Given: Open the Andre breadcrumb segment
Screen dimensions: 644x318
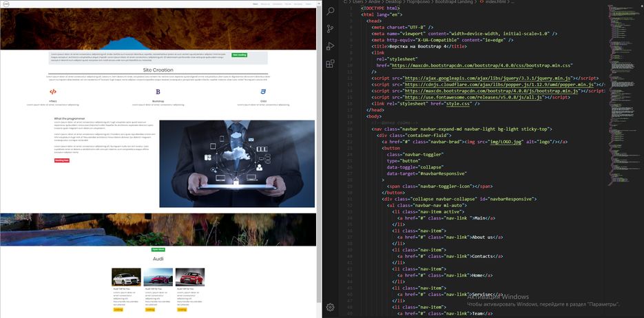Looking at the screenshot, I should 374,2.
